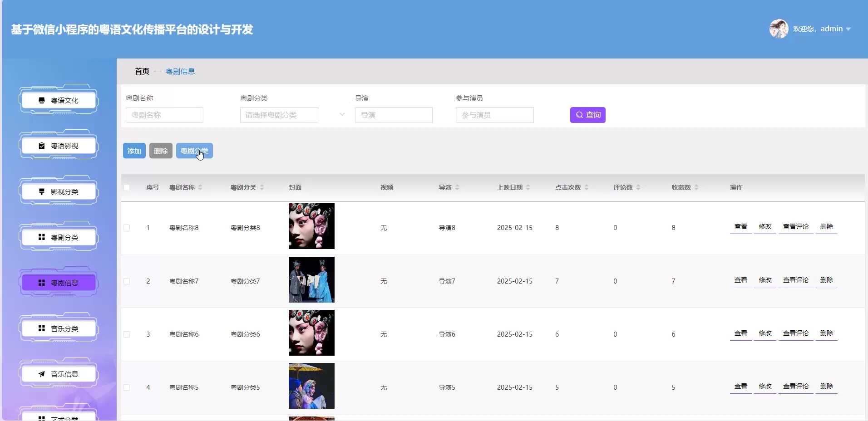Screen dimensions: 868x421
Task: Open 查看评论 for 粤剧名称5
Action: click(795, 386)
